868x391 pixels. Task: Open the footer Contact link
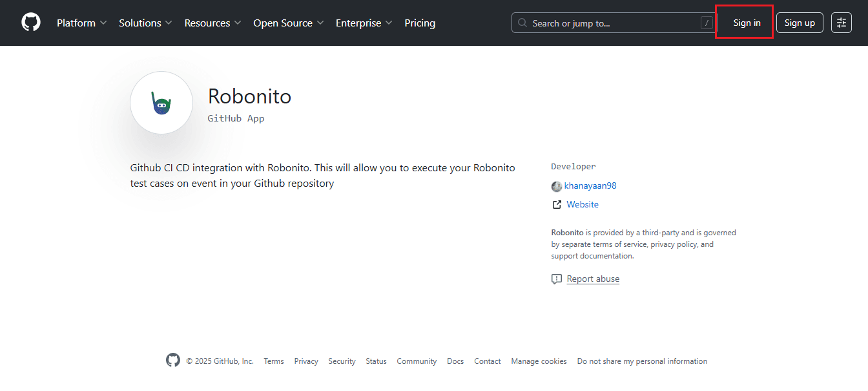pos(488,361)
